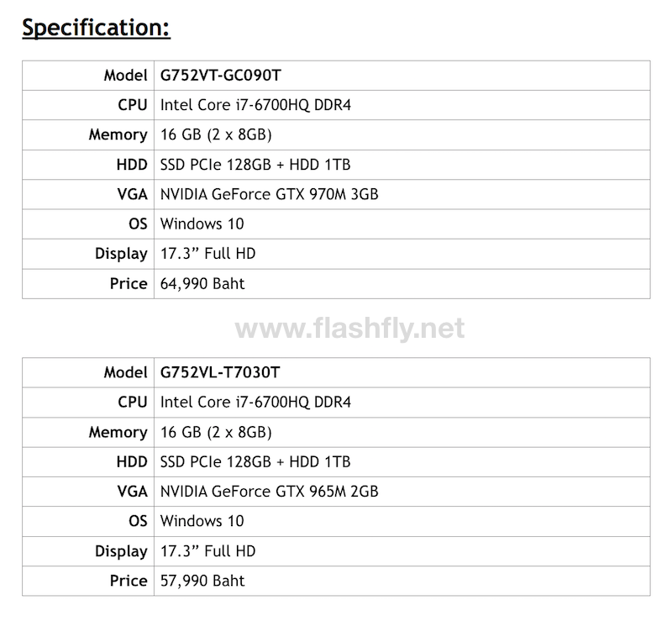Click Windows 10 in the G752VT-GC090T table
Viewport: 672px width, 621px height.
(x=202, y=224)
